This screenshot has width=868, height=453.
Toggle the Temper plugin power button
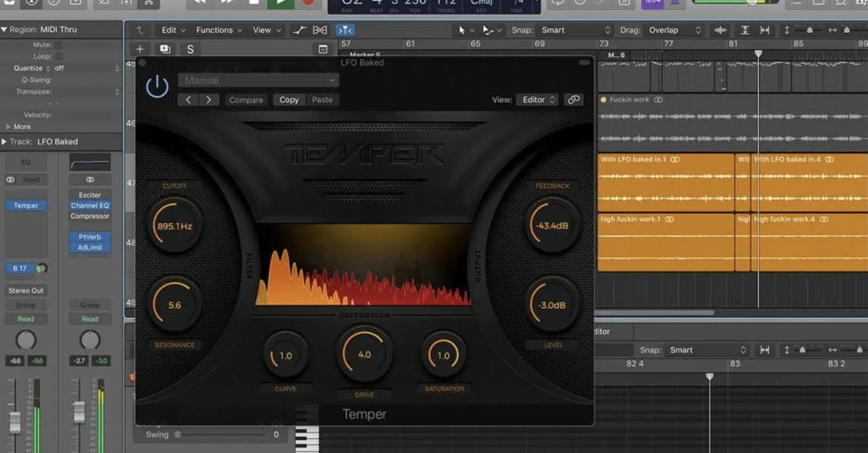tap(157, 86)
